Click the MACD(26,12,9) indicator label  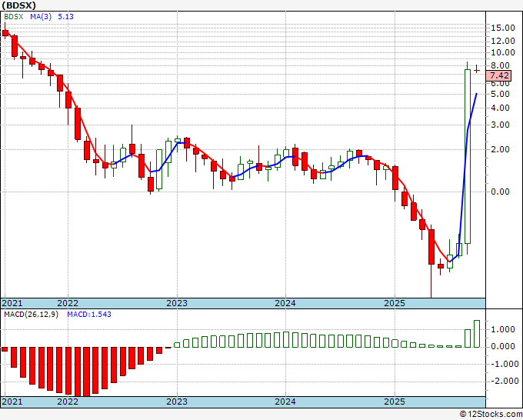[31, 315]
